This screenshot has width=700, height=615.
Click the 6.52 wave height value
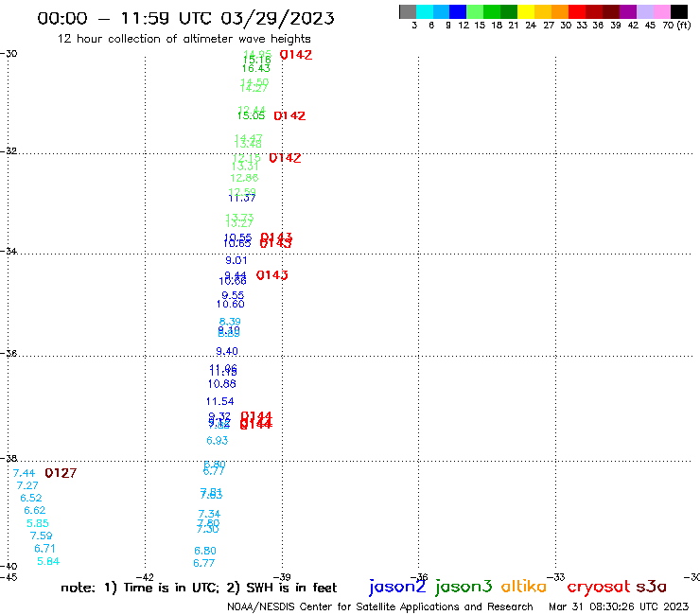(x=31, y=498)
